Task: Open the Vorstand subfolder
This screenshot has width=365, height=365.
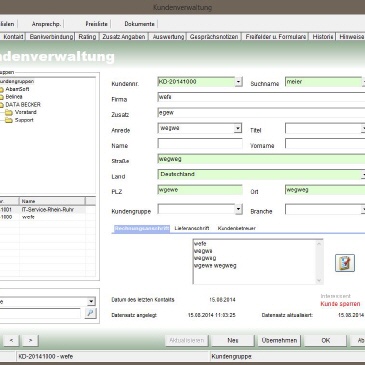Action: [x=21, y=112]
